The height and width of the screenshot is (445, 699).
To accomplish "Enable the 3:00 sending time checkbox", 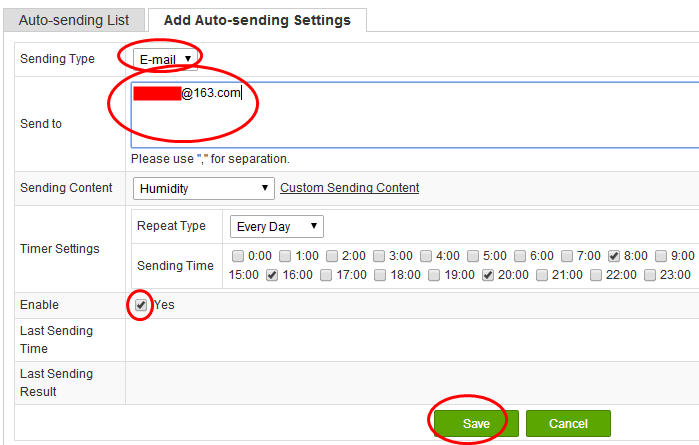I will click(x=380, y=256).
